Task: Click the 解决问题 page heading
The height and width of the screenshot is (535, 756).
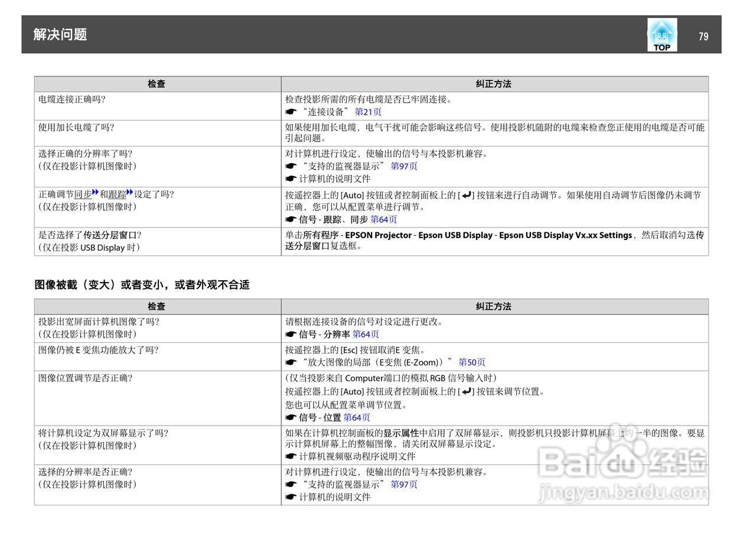Action: point(60,34)
